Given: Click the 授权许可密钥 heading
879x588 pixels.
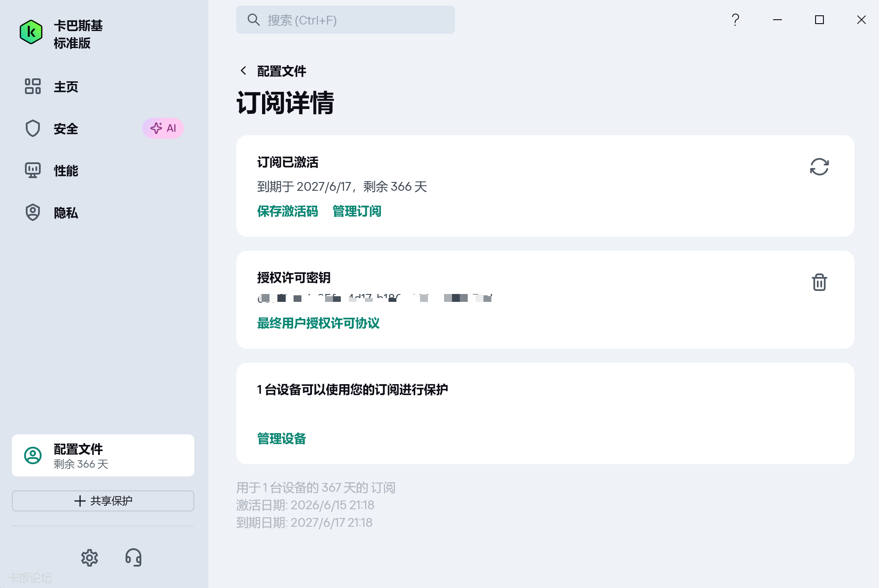Looking at the screenshot, I should (x=294, y=278).
